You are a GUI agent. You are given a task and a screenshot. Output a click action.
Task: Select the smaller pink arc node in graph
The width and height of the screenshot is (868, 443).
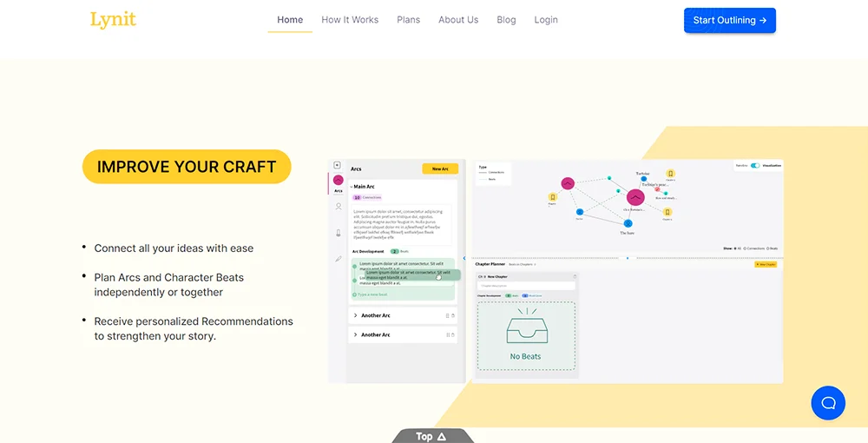coord(568,183)
